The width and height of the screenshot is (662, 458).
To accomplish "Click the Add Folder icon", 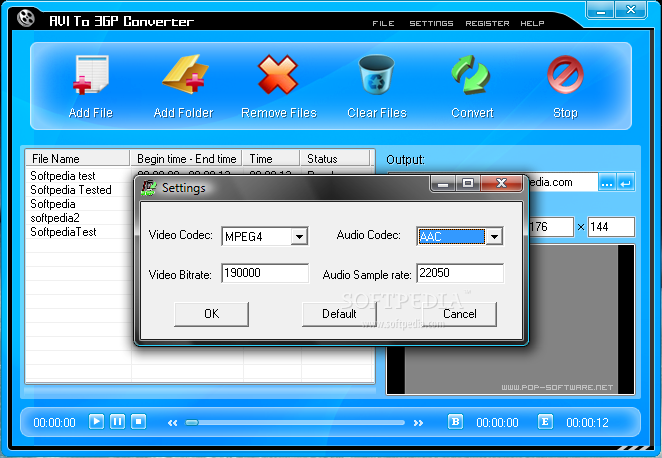I will point(185,74).
